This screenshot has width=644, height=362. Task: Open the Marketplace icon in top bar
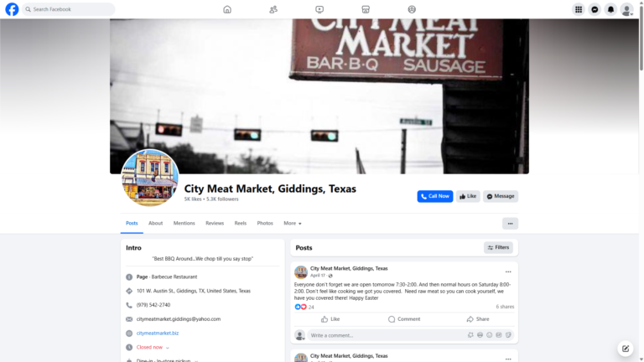(x=366, y=9)
